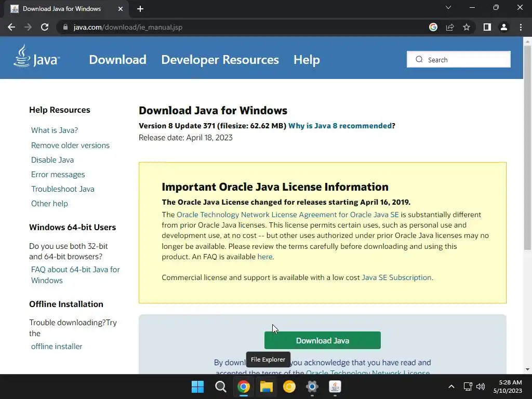Click the browser forward arrow

[x=28, y=27]
